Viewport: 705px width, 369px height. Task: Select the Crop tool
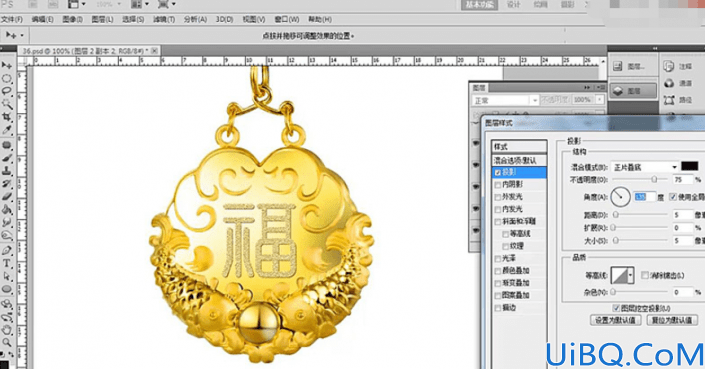pos(6,117)
